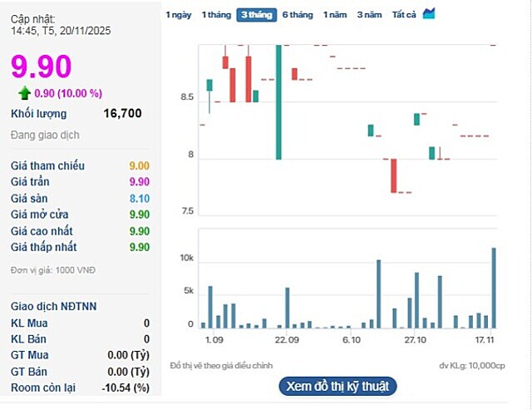This screenshot has width=532, height=410.
Task: Click the tallest volume bar near 17.11
Action: pyautogui.click(x=494, y=288)
